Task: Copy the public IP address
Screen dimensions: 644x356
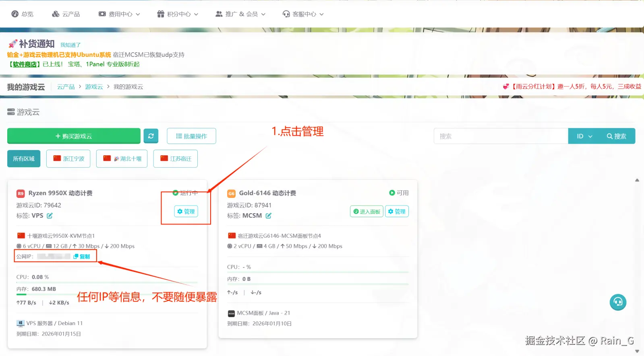Action: (82, 256)
